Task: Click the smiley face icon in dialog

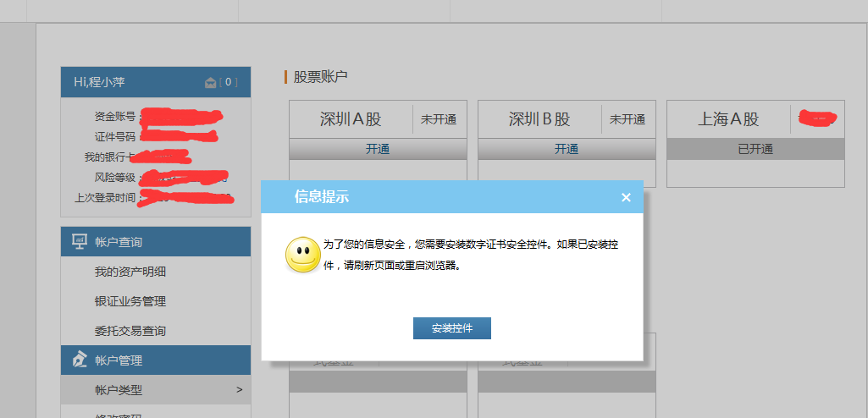Action: pos(302,255)
